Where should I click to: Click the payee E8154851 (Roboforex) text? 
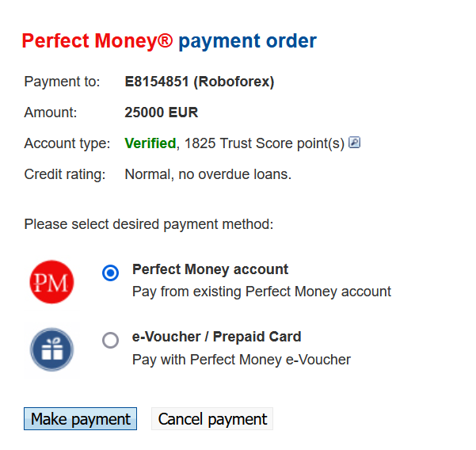tap(200, 82)
